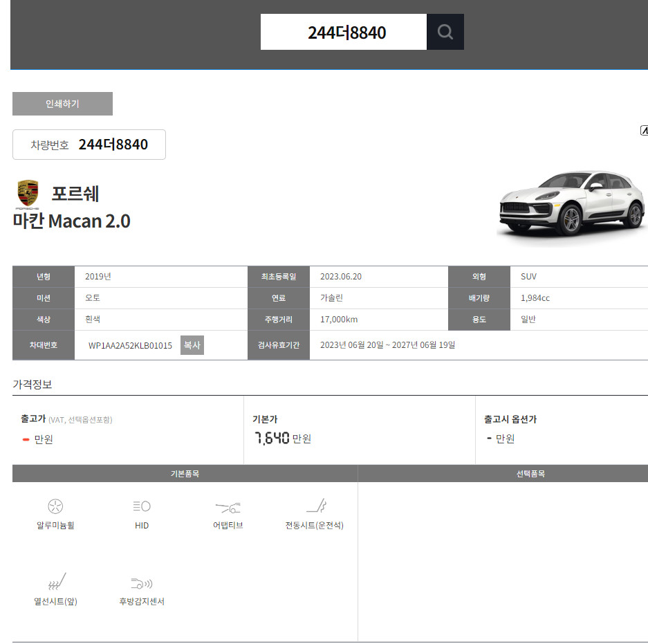
Task: Click the 미션 header cell
Action: (44, 298)
